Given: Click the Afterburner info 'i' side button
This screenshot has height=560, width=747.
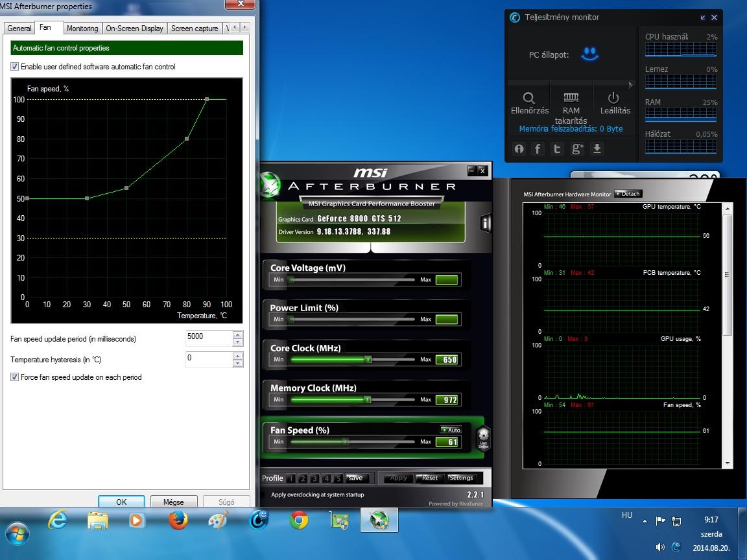Looking at the screenshot, I should pos(485,224).
